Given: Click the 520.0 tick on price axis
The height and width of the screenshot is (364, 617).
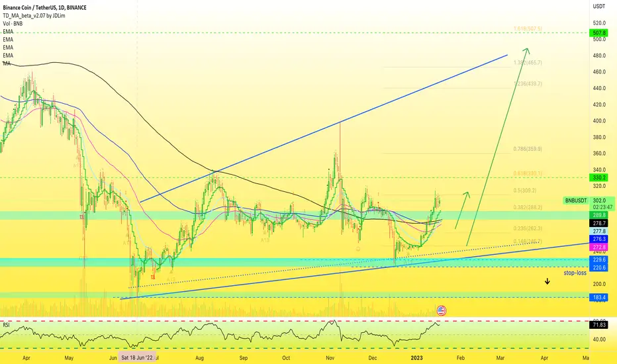Looking at the screenshot, I should tap(599, 23).
